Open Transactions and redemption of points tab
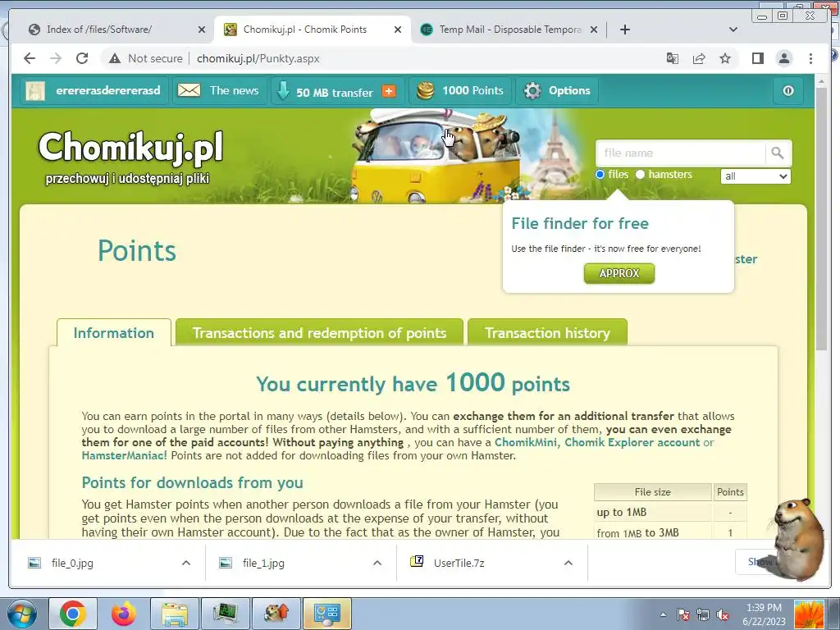 pyautogui.click(x=319, y=333)
